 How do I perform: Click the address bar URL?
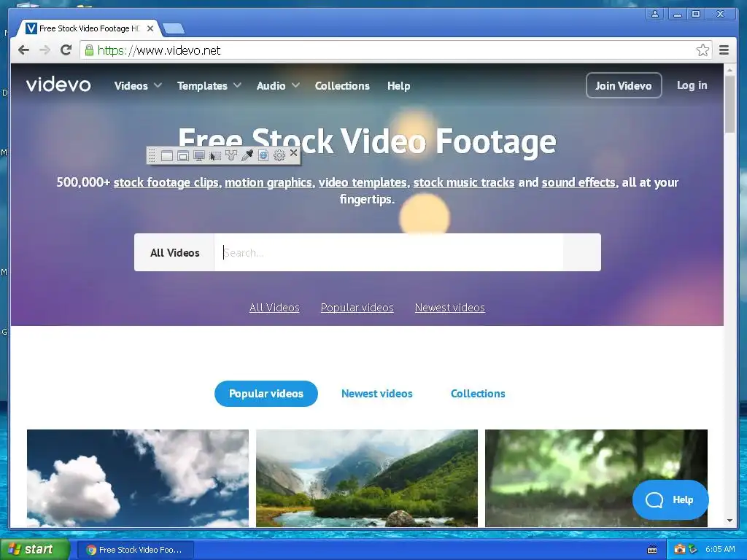pos(158,50)
